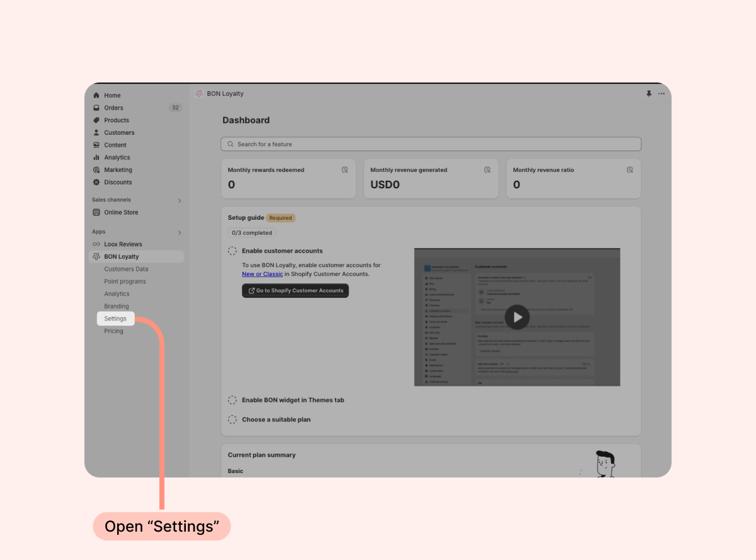The height and width of the screenshot is (560, 756).
Task: Expand the Sales channels section chevron
Action: 180,200
